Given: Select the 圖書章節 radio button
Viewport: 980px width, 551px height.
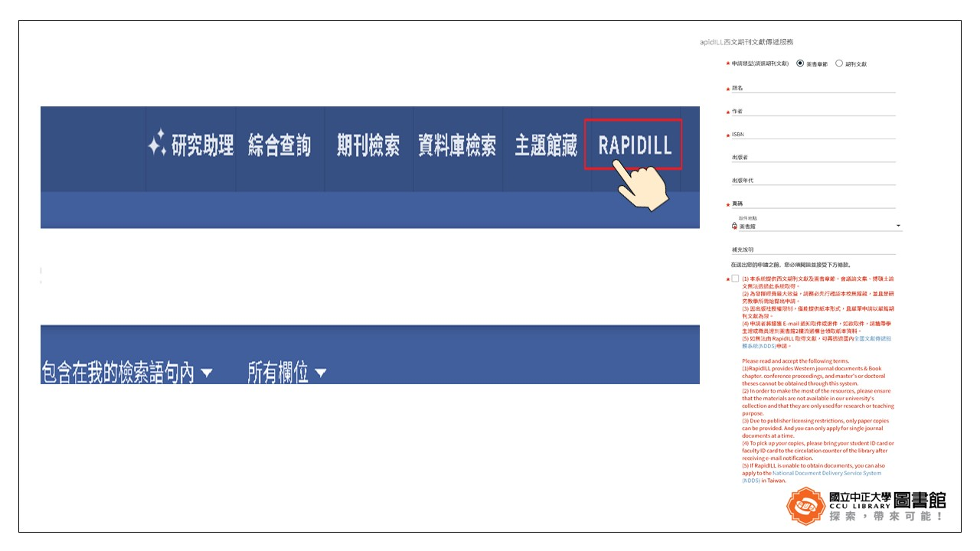Looking at the screenshot, I should pyautogui.click(x=800, y=64).
